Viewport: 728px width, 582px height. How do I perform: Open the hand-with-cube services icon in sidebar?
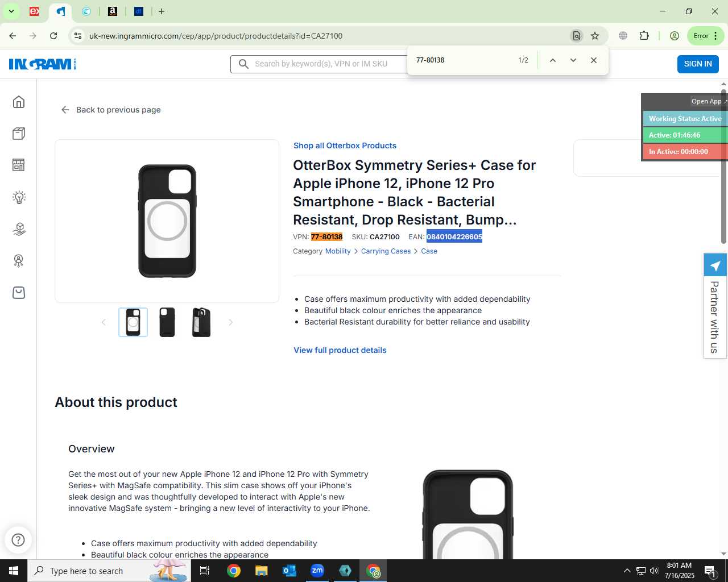click(19, 229)
